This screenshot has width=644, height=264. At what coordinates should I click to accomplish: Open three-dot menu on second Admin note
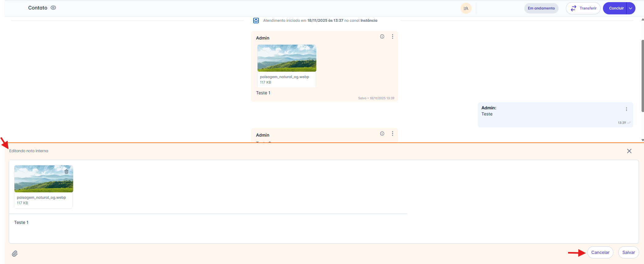pos(393,134)
